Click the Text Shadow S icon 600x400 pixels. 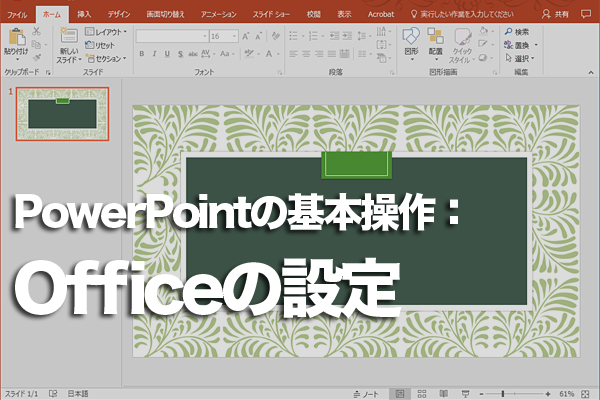180,54
